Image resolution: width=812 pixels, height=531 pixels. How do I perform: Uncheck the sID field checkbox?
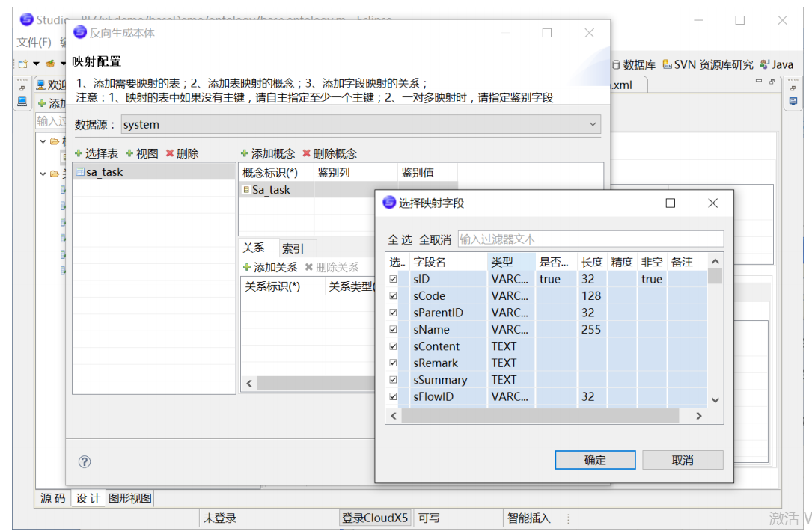[394, 278]
